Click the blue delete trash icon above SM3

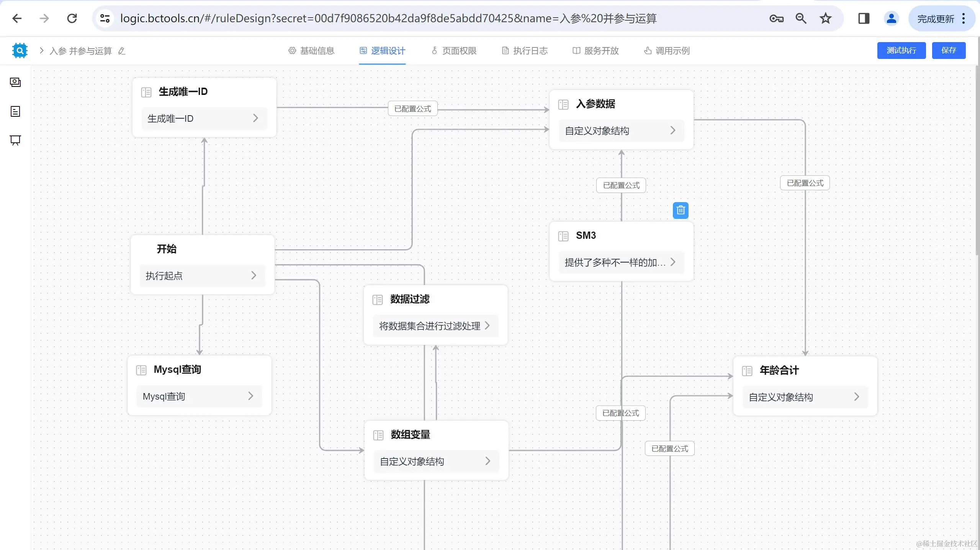(x=680, y=210)
